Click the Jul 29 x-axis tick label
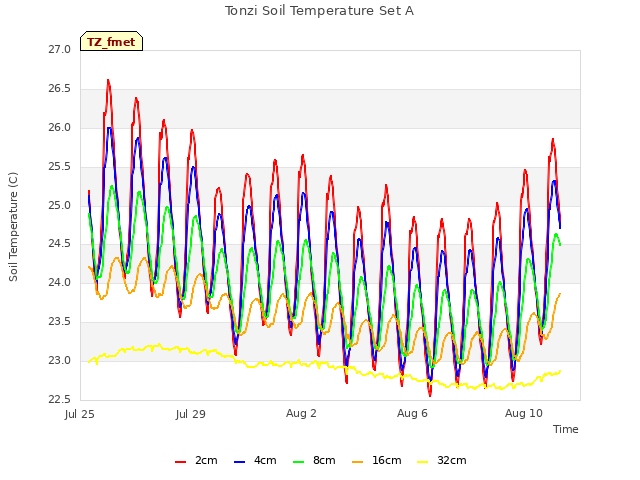This screenshot has width=640, height=480. [x=191, y=414]
